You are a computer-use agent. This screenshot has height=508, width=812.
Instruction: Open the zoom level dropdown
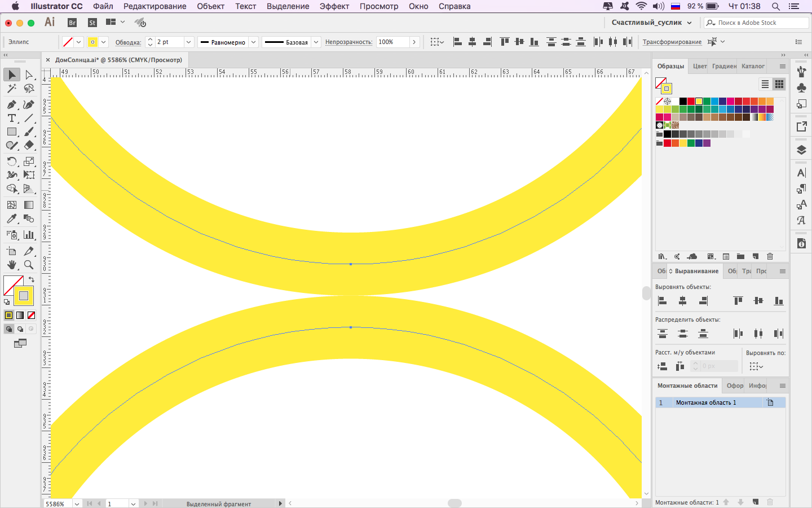[x=77, y=503]
